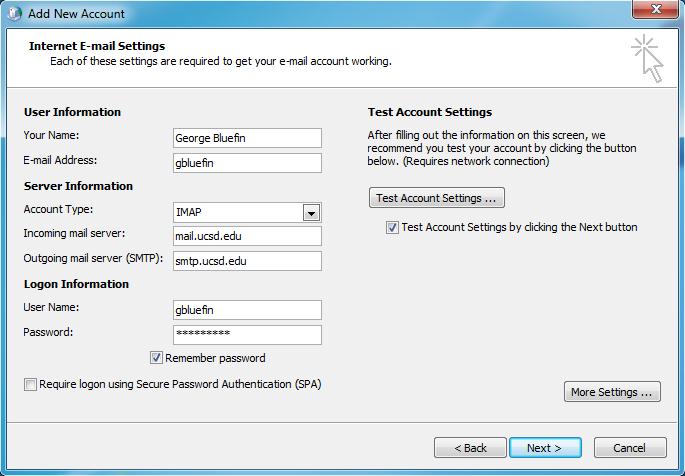Uncheck Test Account Settings by clicking Next
Image resolution: width=685 pixels, height=476 pixels.
(392, 227)
